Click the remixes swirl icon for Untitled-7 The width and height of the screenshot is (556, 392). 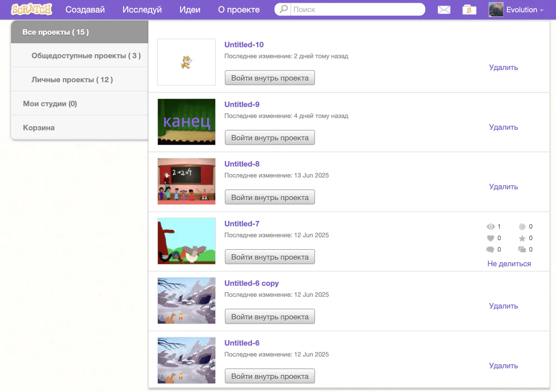(522, 227)
